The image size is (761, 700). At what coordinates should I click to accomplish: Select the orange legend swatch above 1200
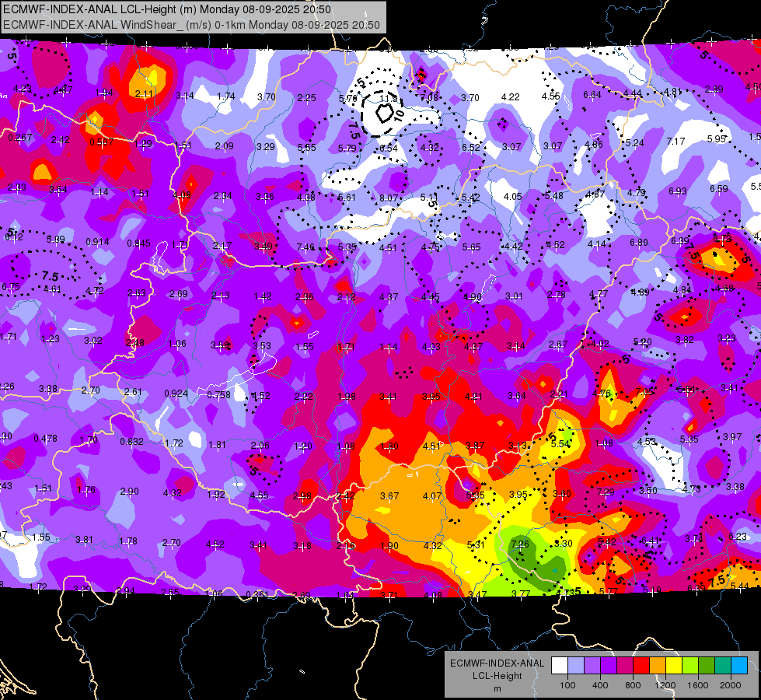658,666
